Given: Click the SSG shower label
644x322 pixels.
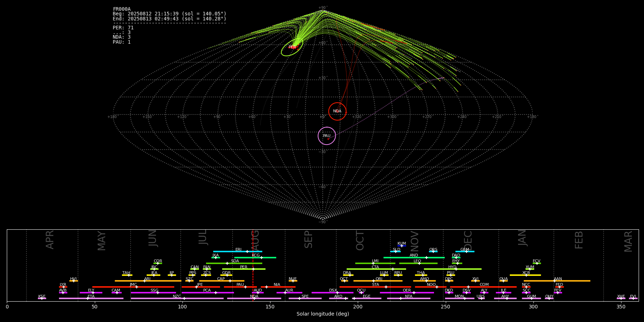Looking at the screenshot, I should 154,291.
